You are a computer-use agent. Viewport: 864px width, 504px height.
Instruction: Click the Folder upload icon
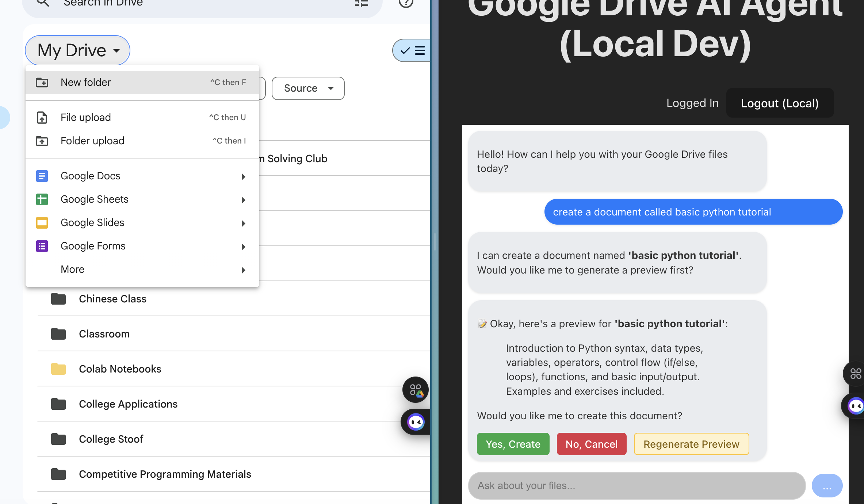[42, 141]
